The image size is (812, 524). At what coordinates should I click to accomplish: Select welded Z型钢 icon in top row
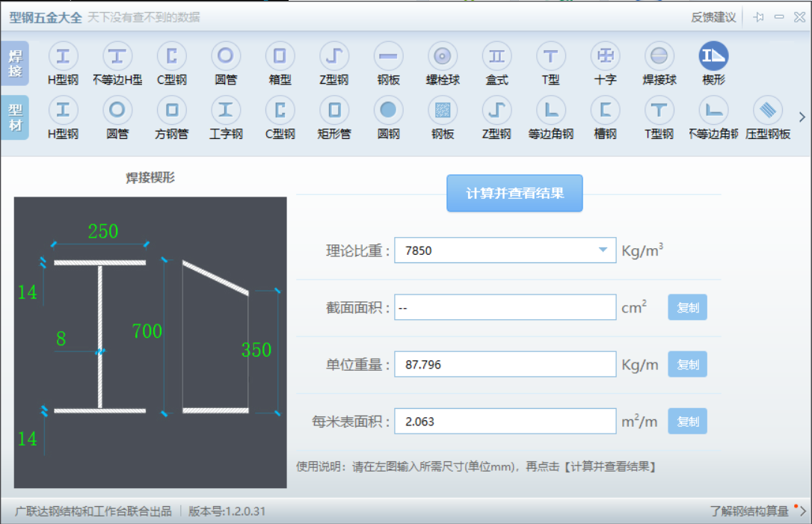click(x=334, y=56)
